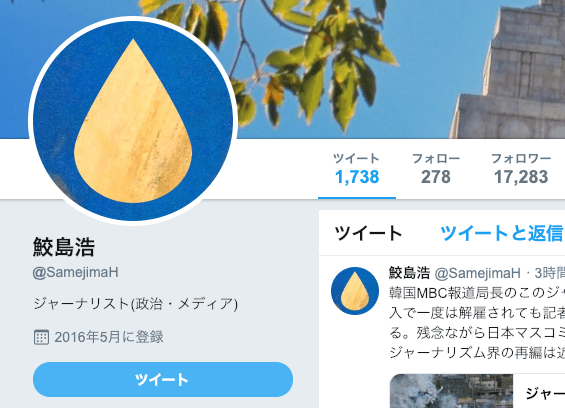Viewport: 565px width, 408px height.
Task: View the フォロワー 17,283 followers list
Action: point(521,169)
